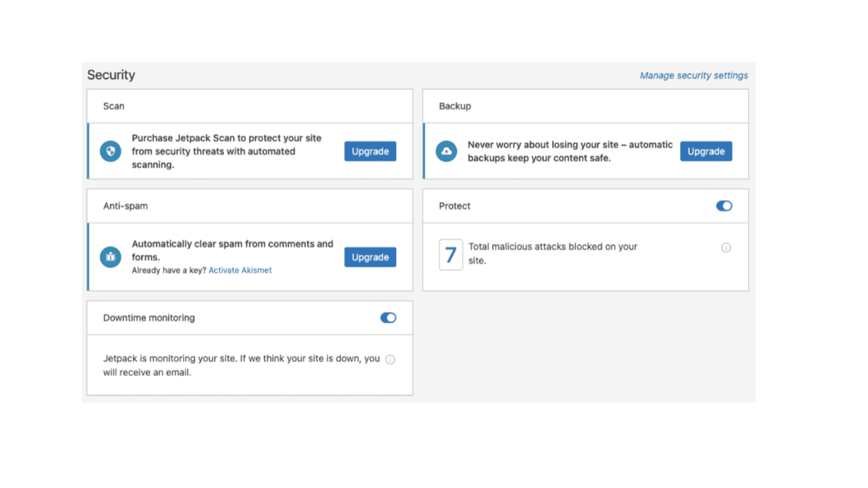Click 'Jetpack is monitoring your site' text
This screenshot has width=868, height=488.
tap(241, 365)
